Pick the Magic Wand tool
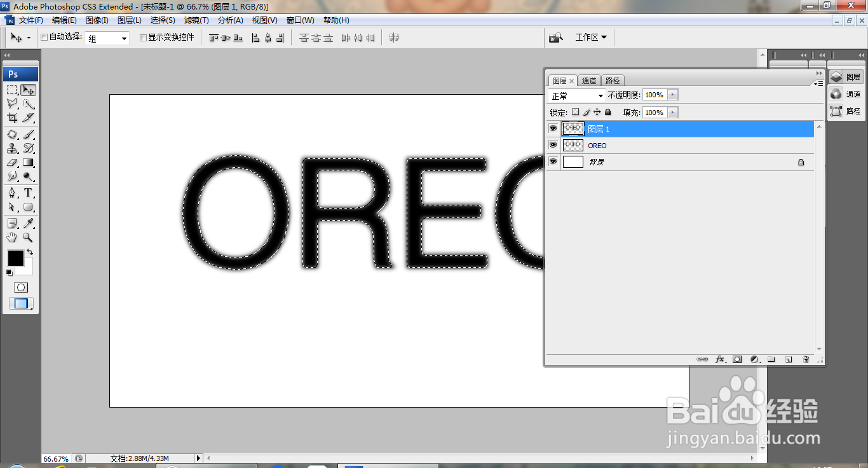868x468 pixels. 29,104
